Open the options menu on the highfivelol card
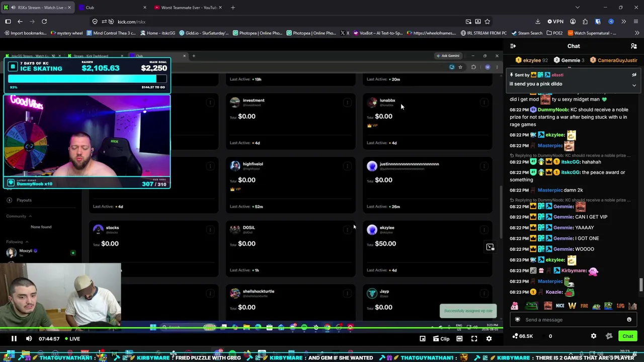Image resolution: width=644 pixels, height=362 pixels. pos(347,166)
